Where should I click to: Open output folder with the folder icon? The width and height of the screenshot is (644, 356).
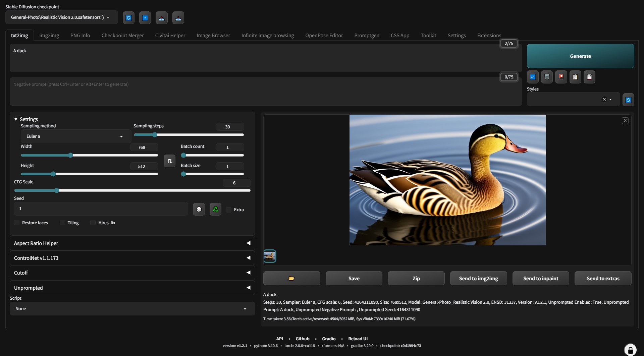291,279
